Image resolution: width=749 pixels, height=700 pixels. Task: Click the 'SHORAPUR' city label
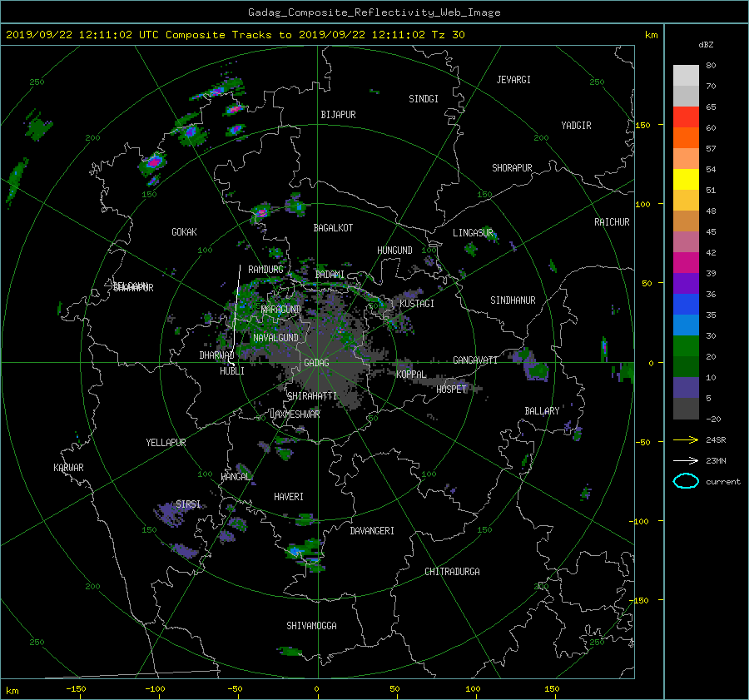pyautogui.click(x=512, y=168)
